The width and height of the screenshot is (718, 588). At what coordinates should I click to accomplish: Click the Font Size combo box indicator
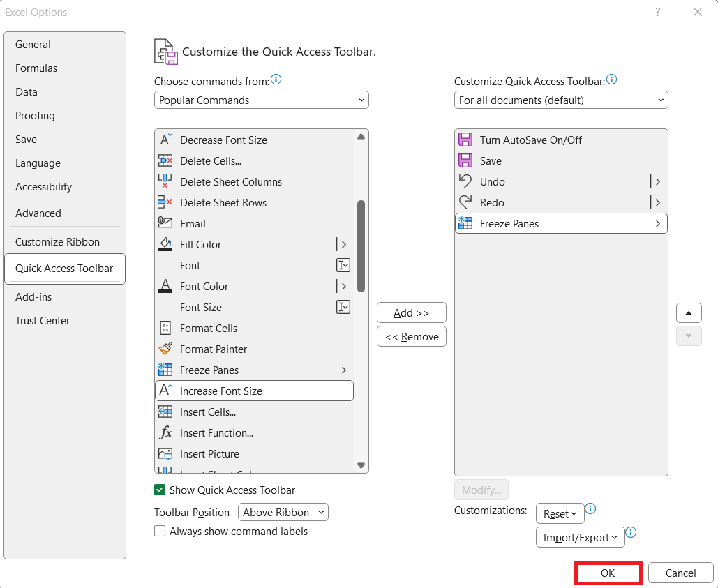(x=343, y=307)
